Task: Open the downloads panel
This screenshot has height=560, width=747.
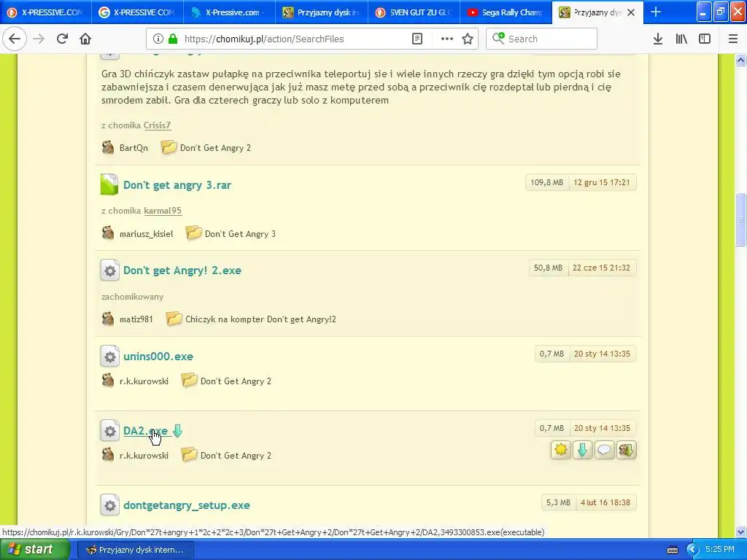Action: pos(657,39)
